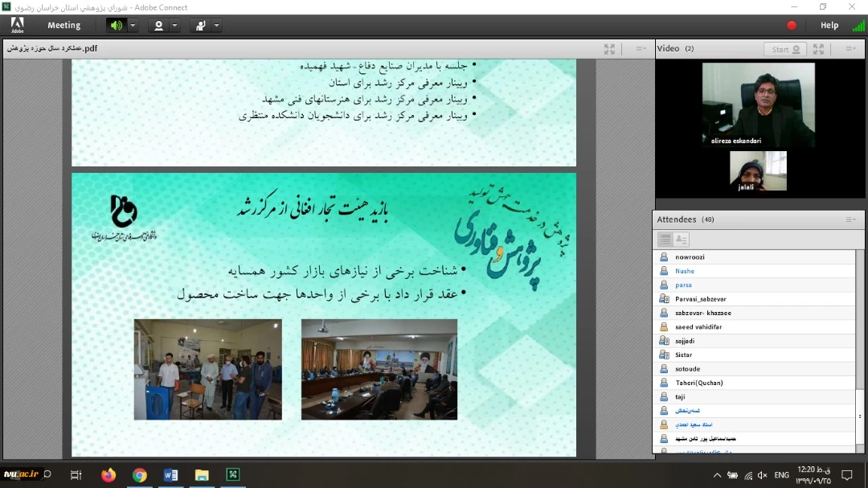This screenshot has height=488, width=868.
Task: Open the speaker options dropdown arrow
Action: click(133, 26)
